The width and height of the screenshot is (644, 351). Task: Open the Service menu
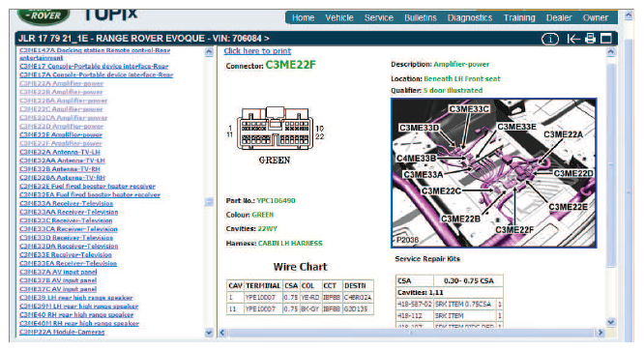(379, 17)
